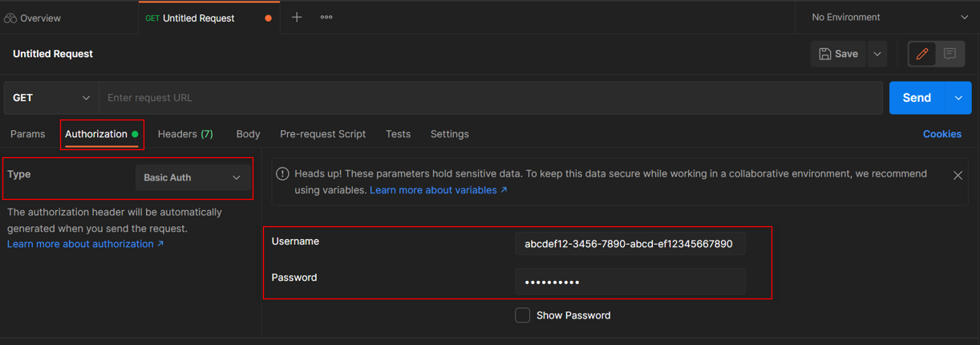Click the plus icon to open new tab

tap(297, 17)
